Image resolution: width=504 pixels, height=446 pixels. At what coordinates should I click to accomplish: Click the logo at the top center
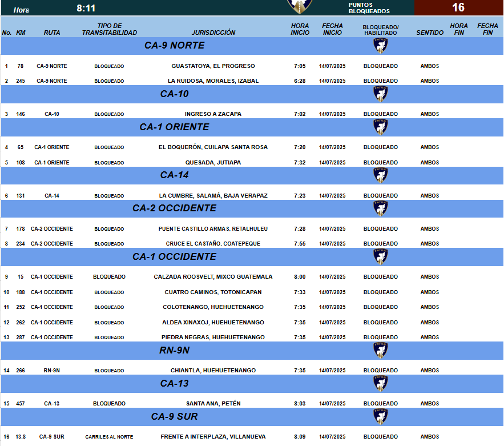pyautogui.click(x=299, y=6)
